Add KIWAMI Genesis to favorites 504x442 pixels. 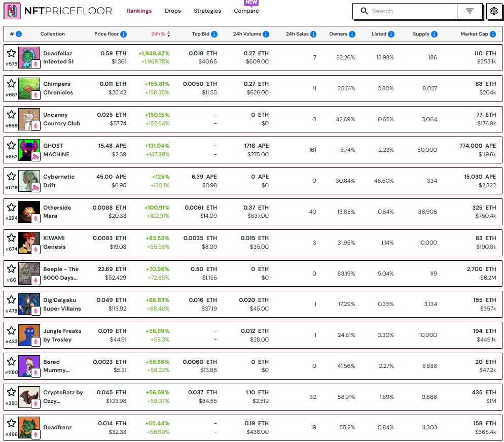coord(11,237)
